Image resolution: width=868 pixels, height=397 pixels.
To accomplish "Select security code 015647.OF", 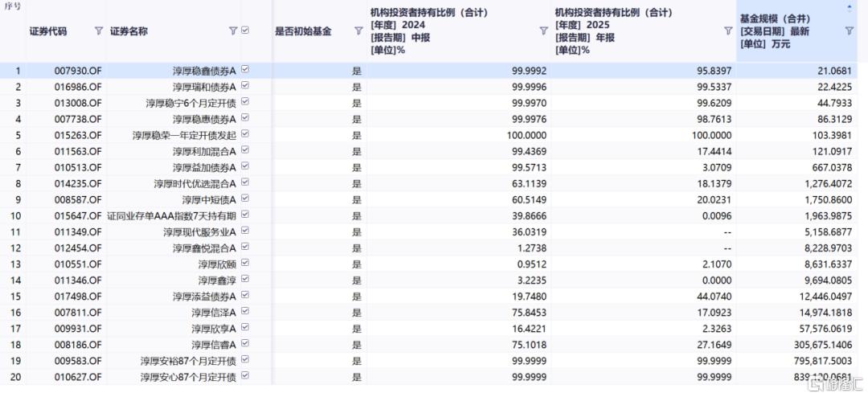I will 78,216.
